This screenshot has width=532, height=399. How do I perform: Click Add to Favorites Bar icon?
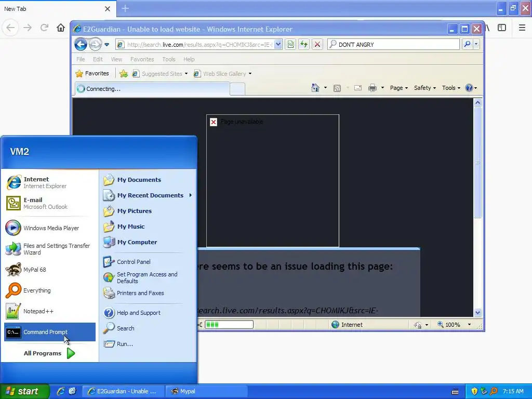(124, 74)
